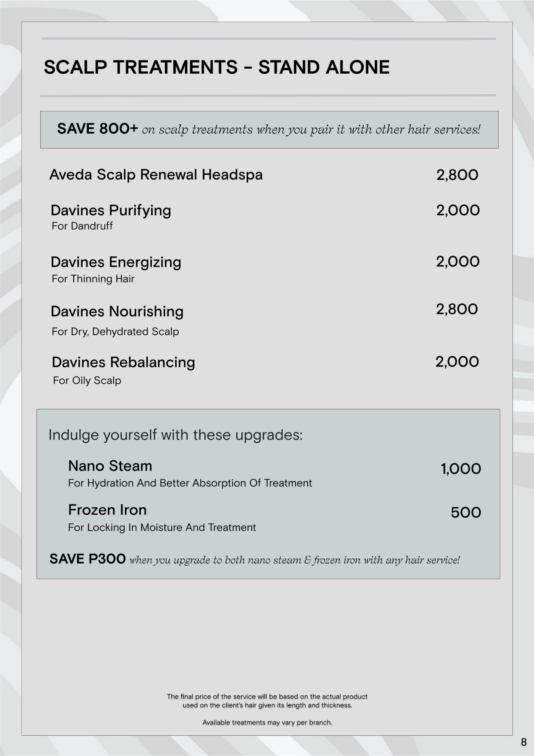This screenshot has height=756, width=534.
Task: Click the page number 8
Action: 523,742
